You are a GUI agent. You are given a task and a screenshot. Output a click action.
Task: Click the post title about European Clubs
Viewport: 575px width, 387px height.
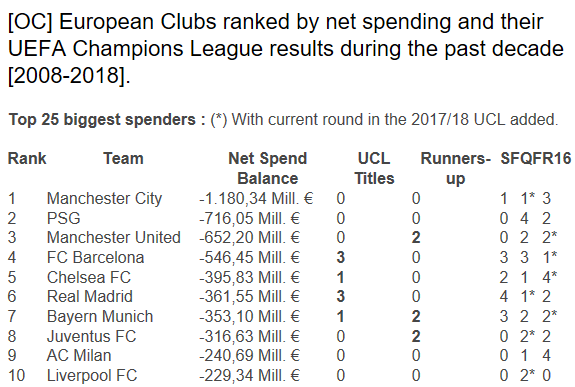[x=286, y=48]
